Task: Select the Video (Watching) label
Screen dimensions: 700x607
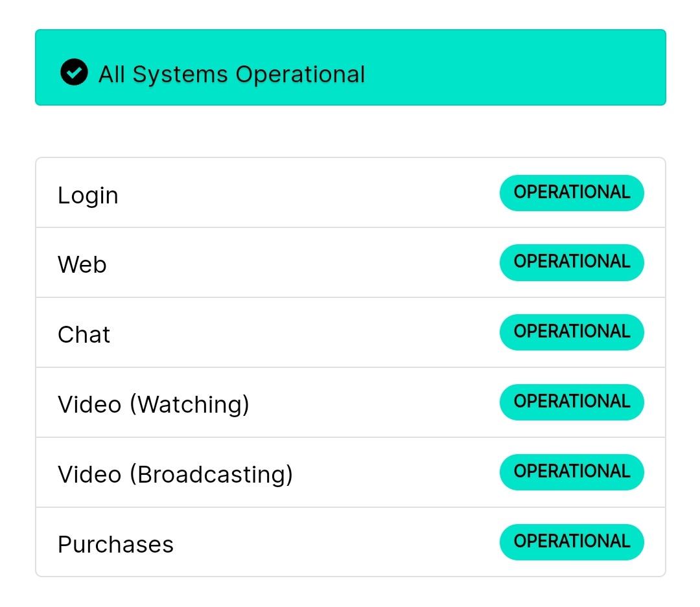Action: [154, 404]
